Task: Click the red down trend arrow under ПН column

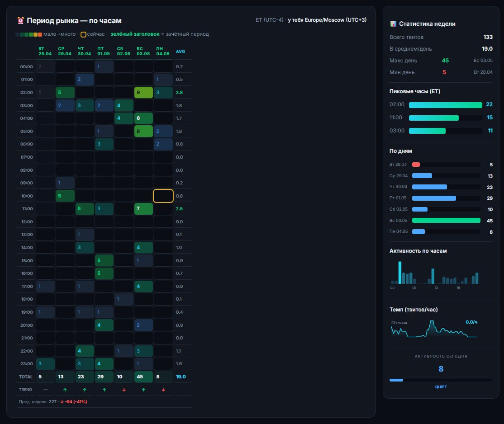Action: tap(163, 390)
